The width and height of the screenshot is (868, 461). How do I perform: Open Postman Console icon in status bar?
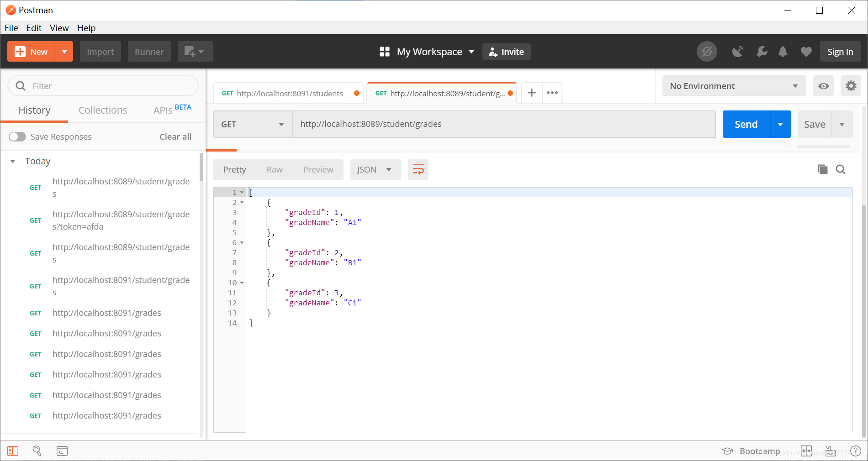(x=62, y=451)
